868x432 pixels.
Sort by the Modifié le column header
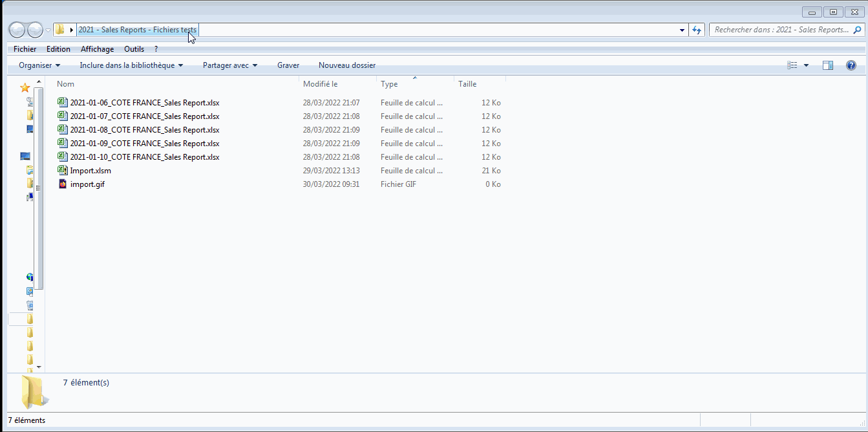click(x=320, y=84)
